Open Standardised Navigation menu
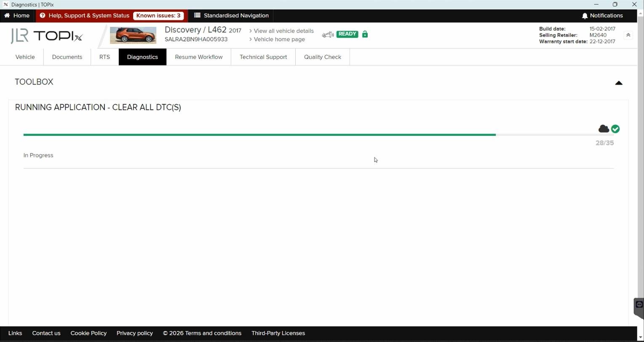This screenshot has height=342, width=644. tap(231, 16)
